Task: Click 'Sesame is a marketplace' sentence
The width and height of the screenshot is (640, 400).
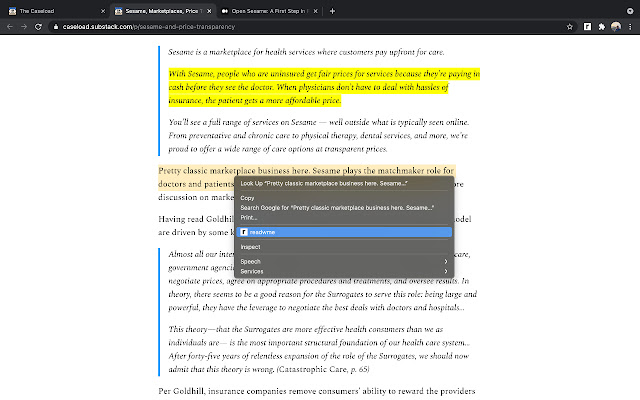Action: point(306,52)
